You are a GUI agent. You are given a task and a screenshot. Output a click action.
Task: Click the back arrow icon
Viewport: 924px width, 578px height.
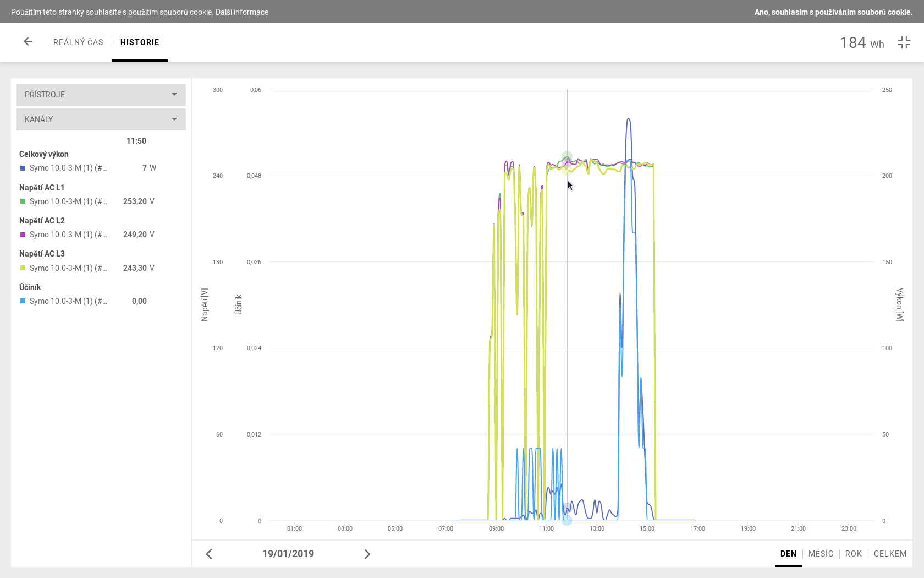28,42
